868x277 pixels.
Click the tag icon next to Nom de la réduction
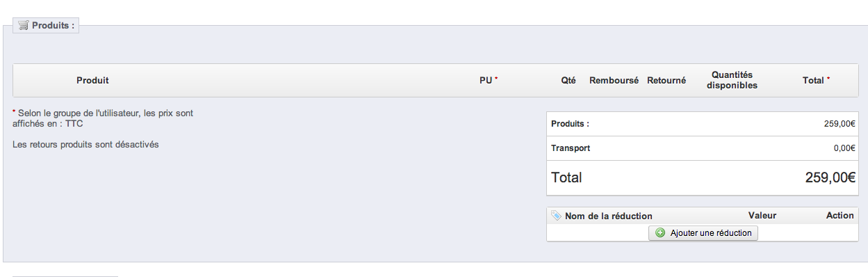(x=556, y=216)
